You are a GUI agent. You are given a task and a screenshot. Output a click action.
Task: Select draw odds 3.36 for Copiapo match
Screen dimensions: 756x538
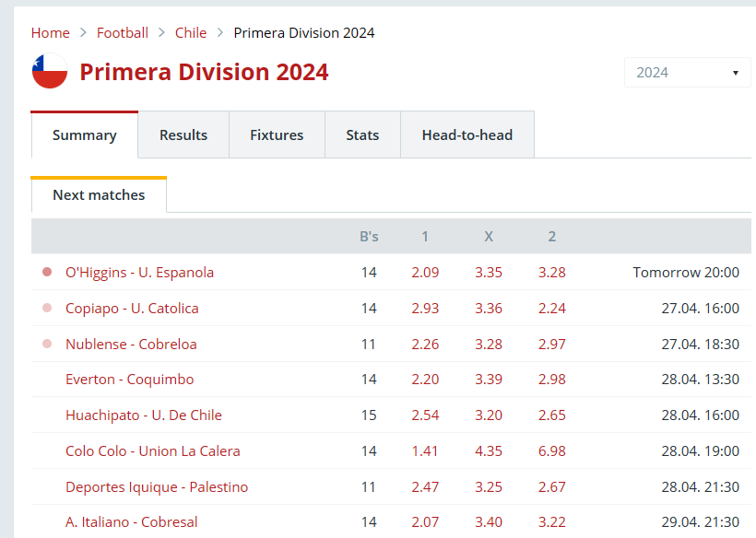point(489,309)
